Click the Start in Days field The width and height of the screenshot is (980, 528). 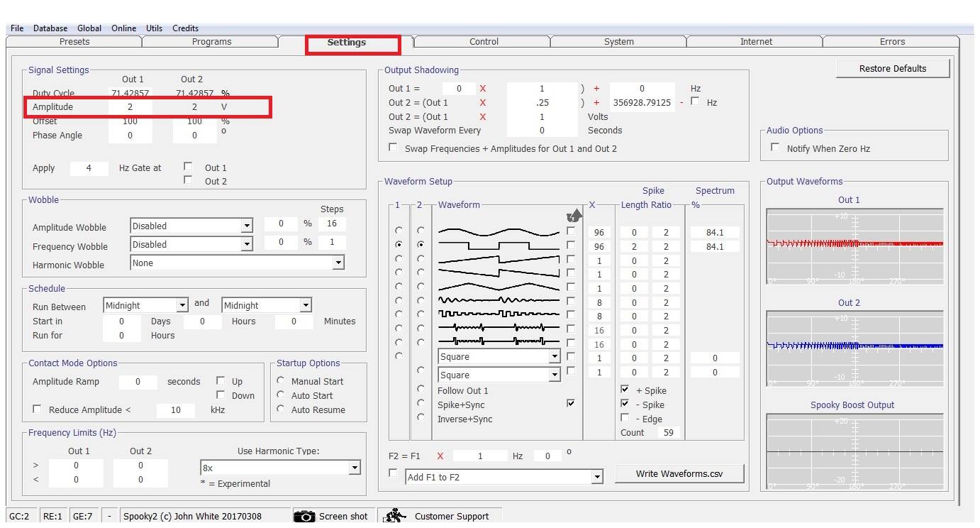121,321
